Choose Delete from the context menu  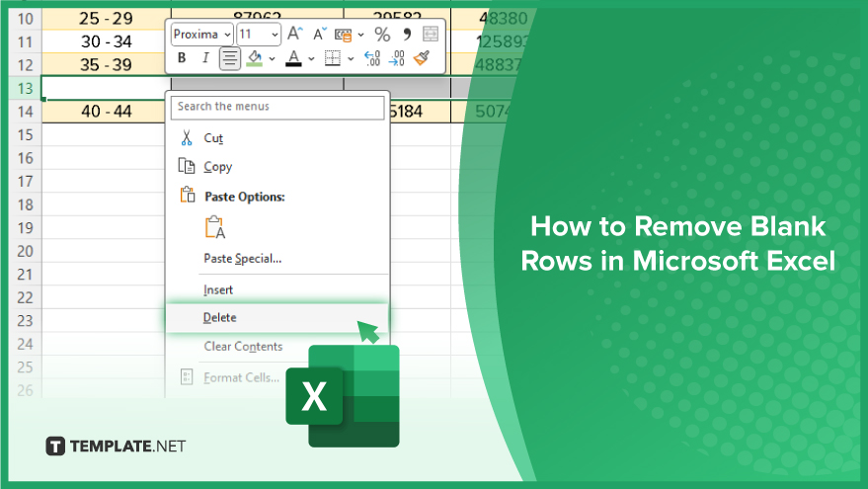tap(277, 318)
